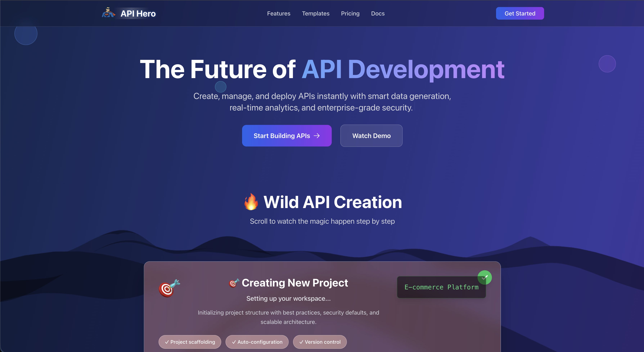Screen dimensions: 644x352
Task: Click the Get Started button
Action: [x=520, y=13]
